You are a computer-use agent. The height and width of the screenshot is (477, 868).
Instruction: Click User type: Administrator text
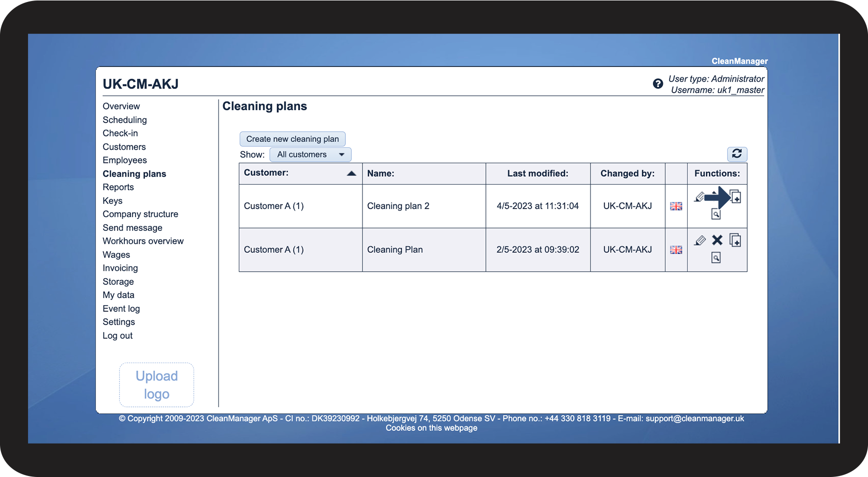click(x=716, y=79)
